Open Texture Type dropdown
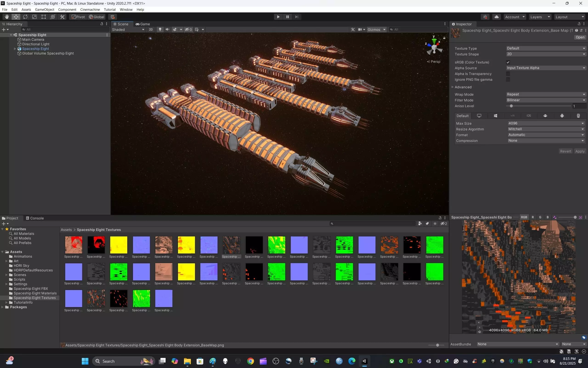The height and width of the screenshot is (368, 588). 546,48
